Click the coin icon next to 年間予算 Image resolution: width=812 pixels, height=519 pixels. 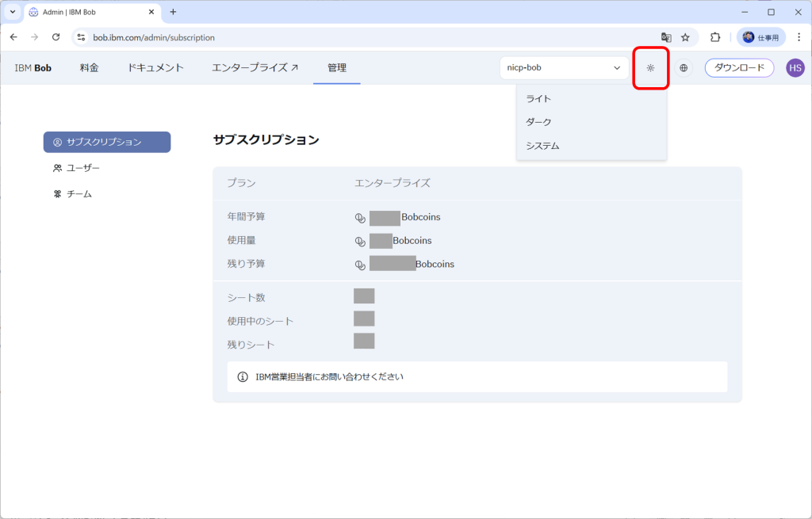(x=360, y=218)
